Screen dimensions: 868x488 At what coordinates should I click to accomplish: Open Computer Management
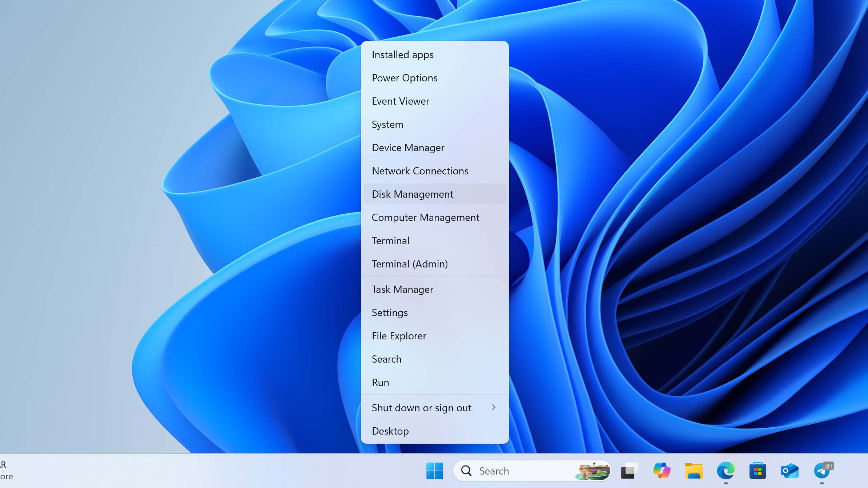tap(425, 217)
